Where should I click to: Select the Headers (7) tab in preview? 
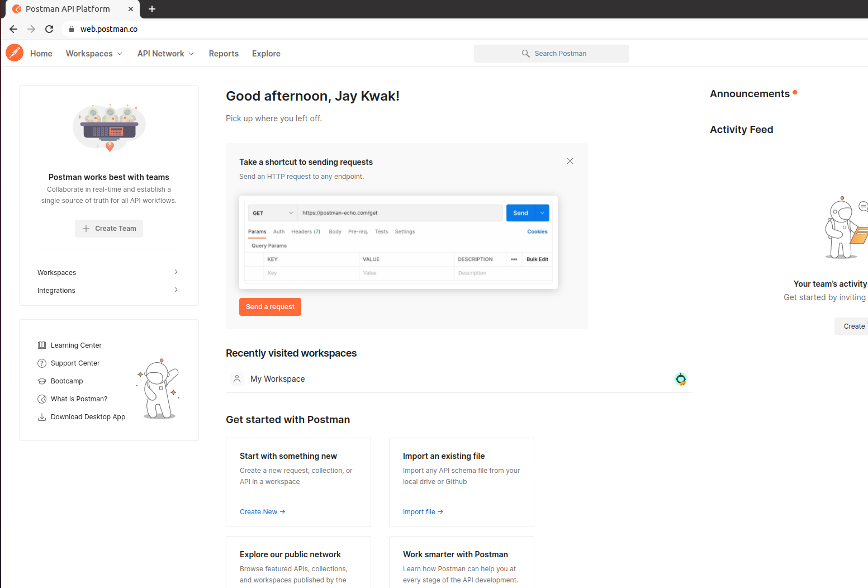[306, 231]
